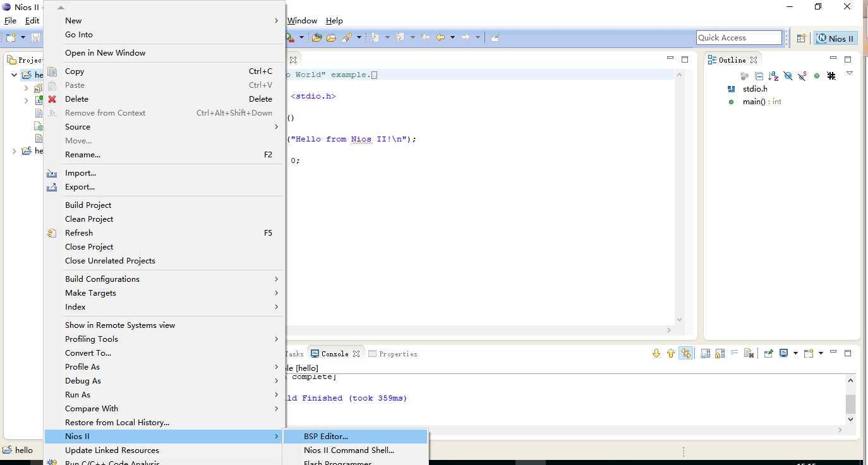Expand the Make Targets submenu
Screen dimensions: 868x465
164,293
